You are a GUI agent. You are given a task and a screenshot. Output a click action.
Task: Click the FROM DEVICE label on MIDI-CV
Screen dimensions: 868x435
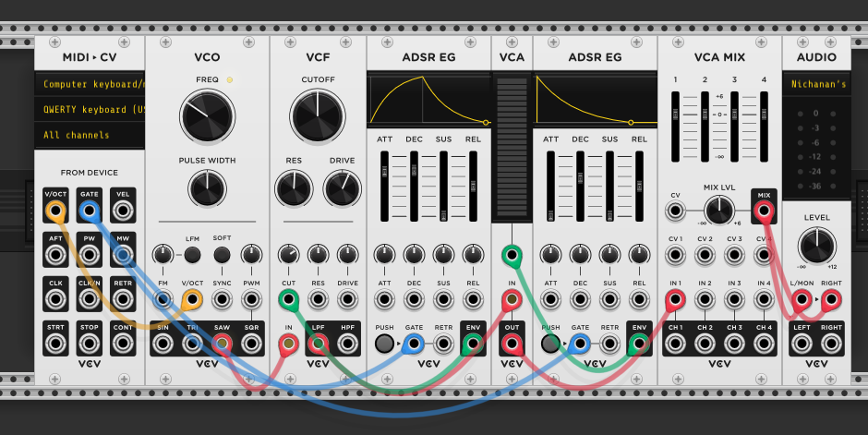[x=90, y=173]
